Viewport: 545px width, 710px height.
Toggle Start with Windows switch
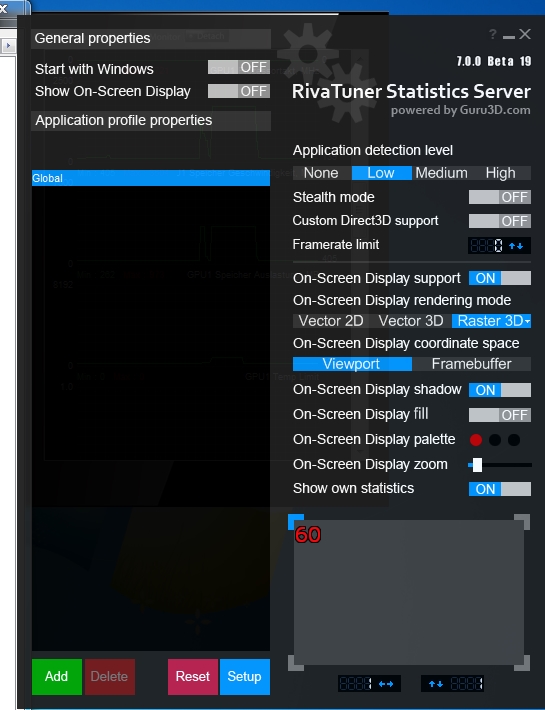tap(239, 67)
